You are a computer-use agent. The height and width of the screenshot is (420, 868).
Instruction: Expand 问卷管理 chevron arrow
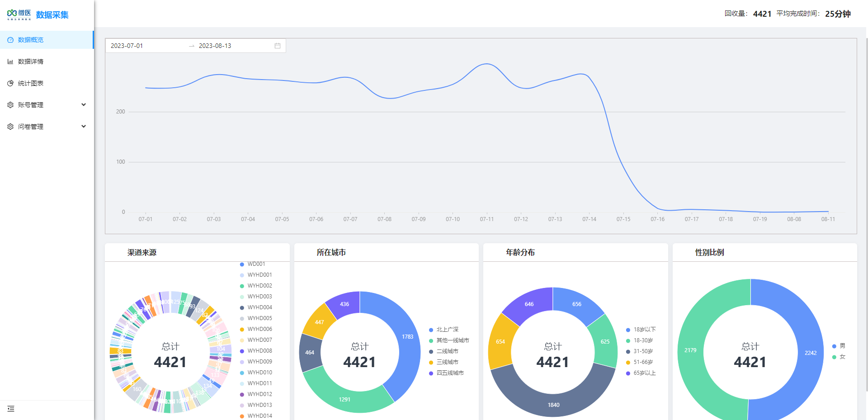tap(84, 126)
